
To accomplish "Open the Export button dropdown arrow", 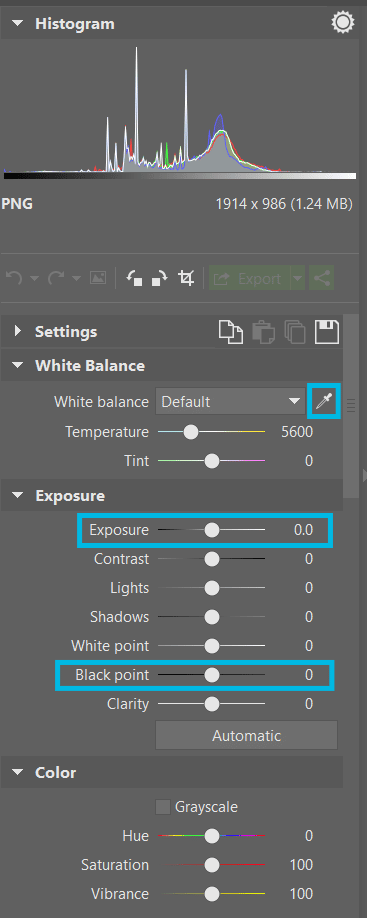I will pyautogui.click(x=299, y=279).
